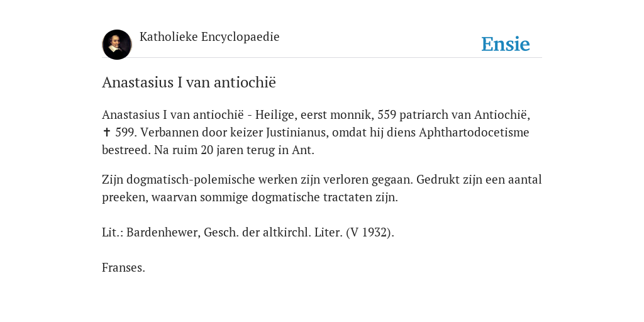Click the Katholieke Encyclopaedie source name
Screen dimensions: 644x322
[209, 36]
